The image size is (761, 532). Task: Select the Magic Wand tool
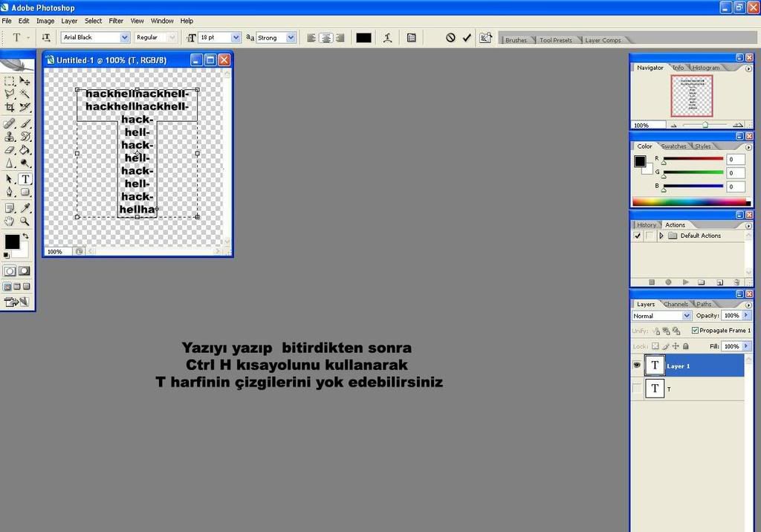pyautogui.click(x=25, y=94)
